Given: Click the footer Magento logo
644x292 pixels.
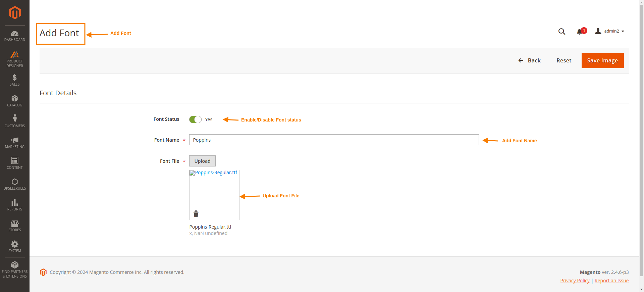Looking at the screenshot, I should point(43,272).
